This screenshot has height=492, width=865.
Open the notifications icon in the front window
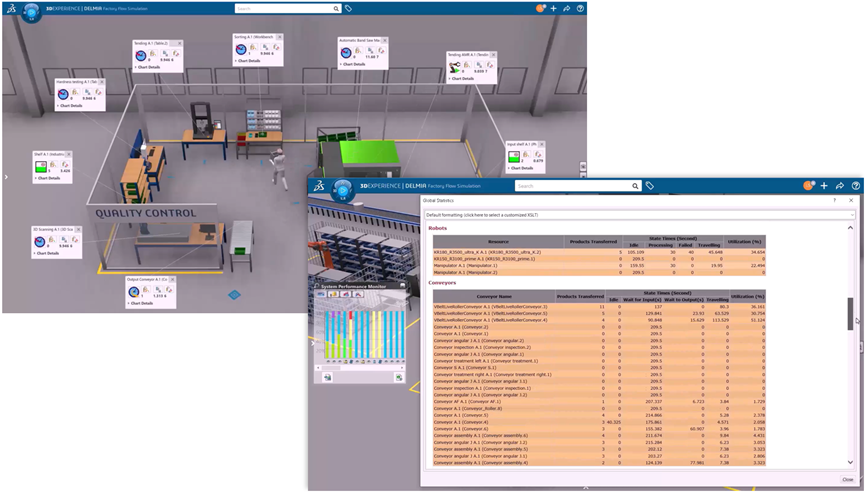(808, 186)
